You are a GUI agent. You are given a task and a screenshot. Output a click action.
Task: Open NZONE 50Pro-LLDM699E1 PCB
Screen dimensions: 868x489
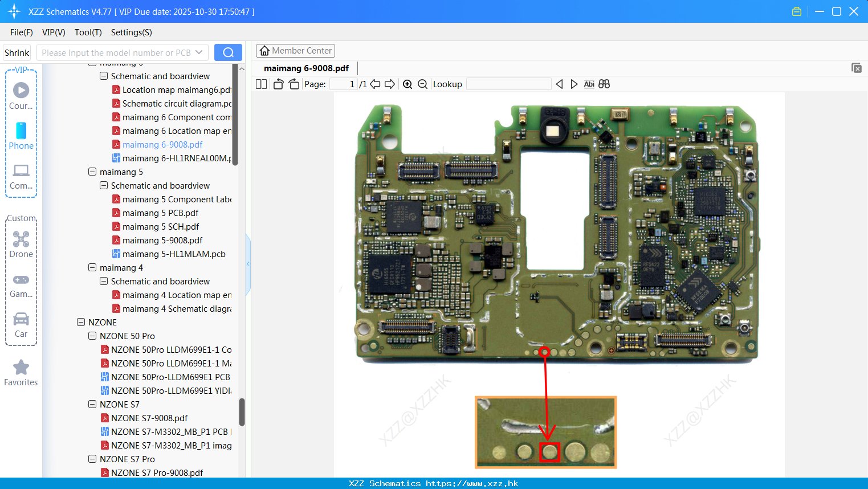[165, 377]
